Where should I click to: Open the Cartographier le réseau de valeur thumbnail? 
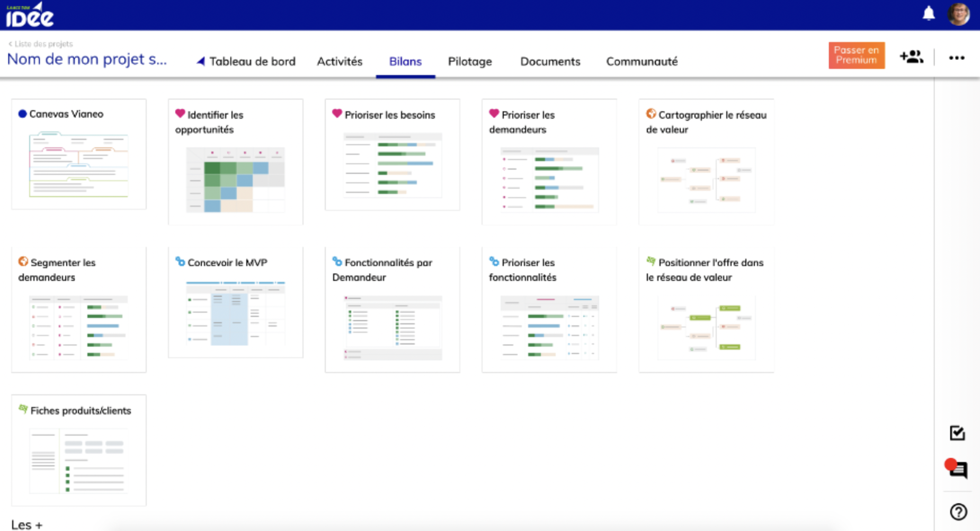point(706,180)
